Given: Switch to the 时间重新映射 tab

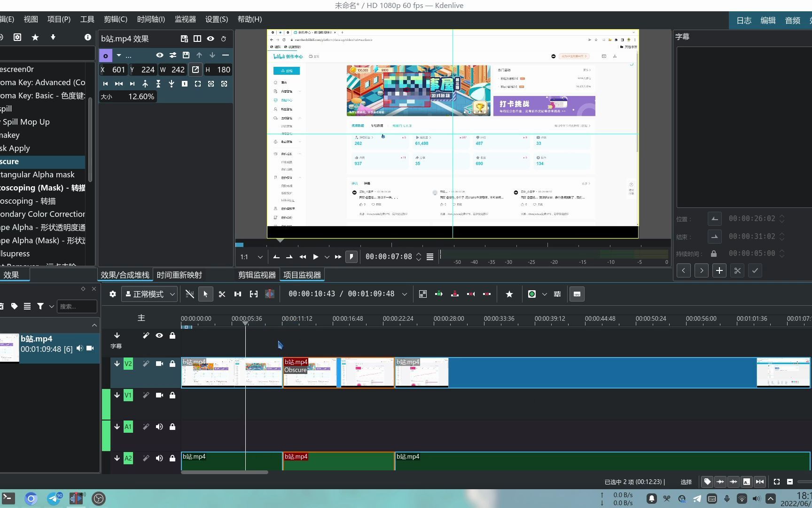Looking at the screenshot, I should (x=179, y=275).
